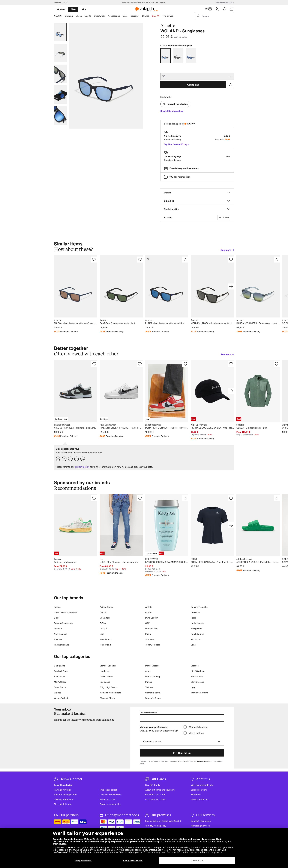
Task: Select the Women's fashion radio button
Action: click(185, 727)
